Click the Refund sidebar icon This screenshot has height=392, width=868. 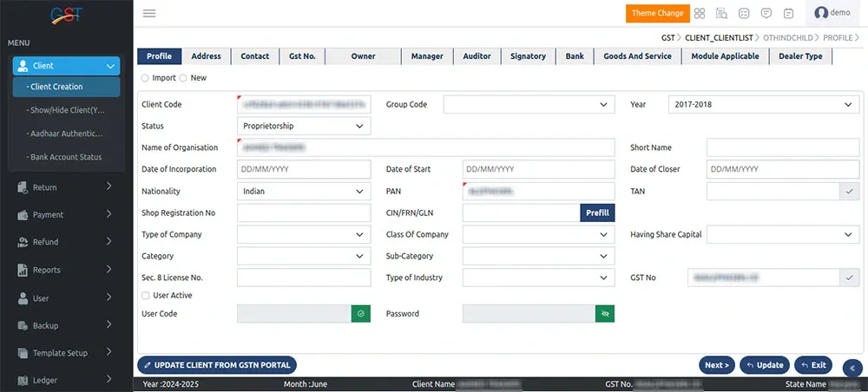(x=23, y=242)
